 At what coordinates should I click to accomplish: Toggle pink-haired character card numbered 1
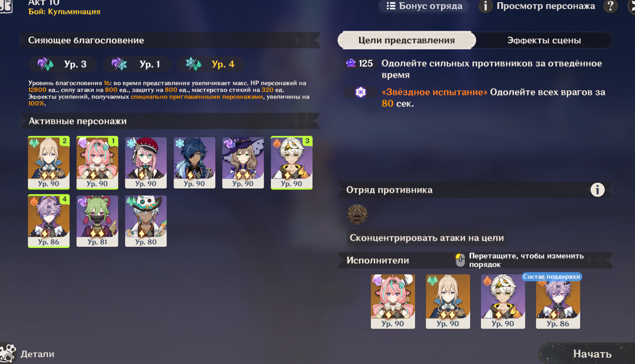pos(97,163)
